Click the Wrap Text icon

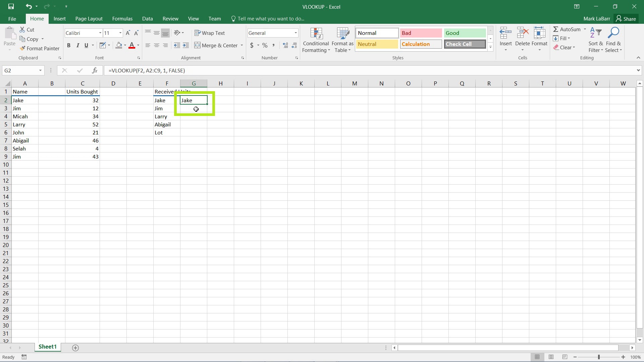[210, 33]
